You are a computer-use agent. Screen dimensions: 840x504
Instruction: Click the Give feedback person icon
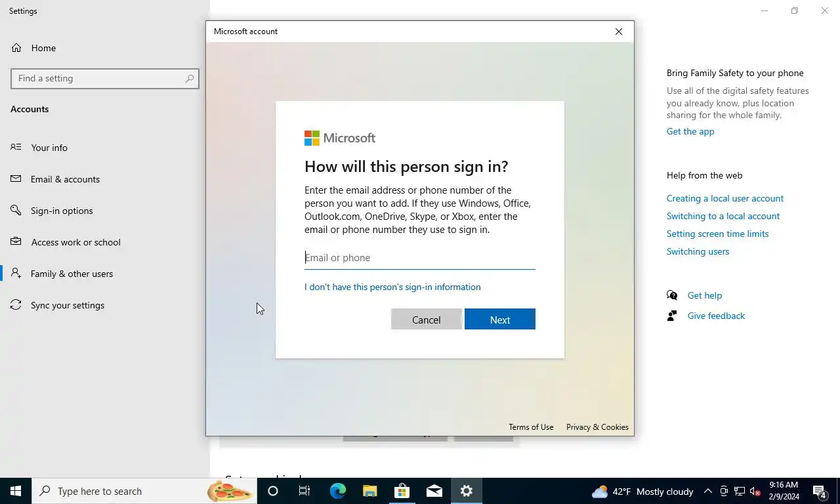(x=672, y=316)
